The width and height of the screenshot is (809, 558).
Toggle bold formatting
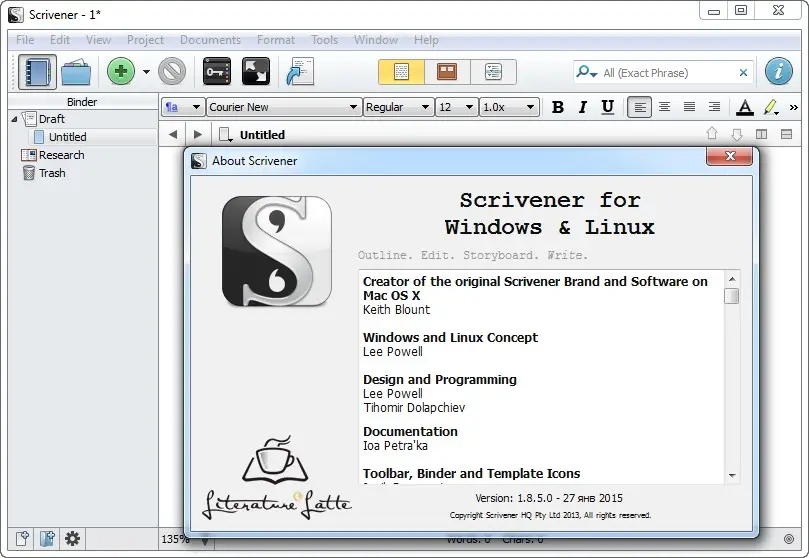pos(558,107)
